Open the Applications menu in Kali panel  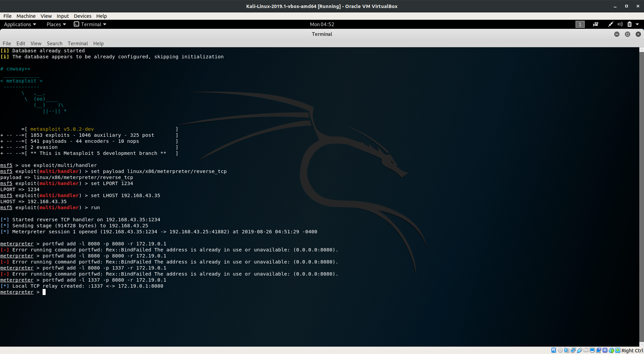[x=20, y=24]
